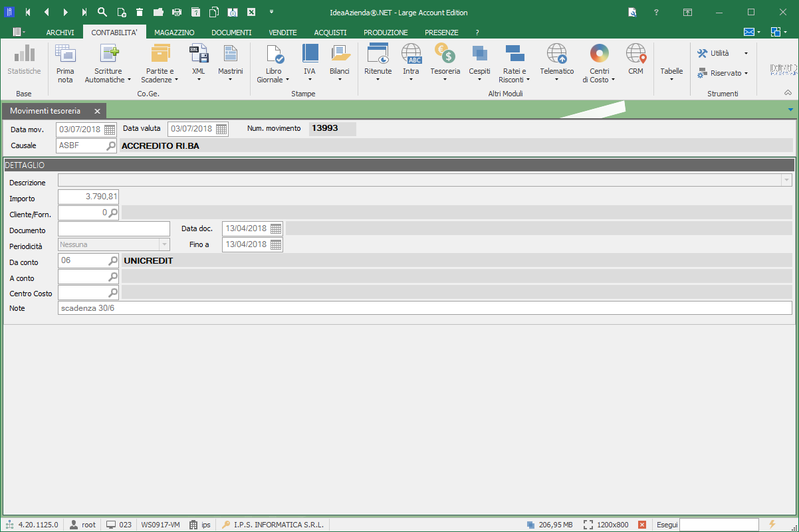Click the document wrench icon in the title bar
Screen dimensions: 799x532
coord(632,12)
